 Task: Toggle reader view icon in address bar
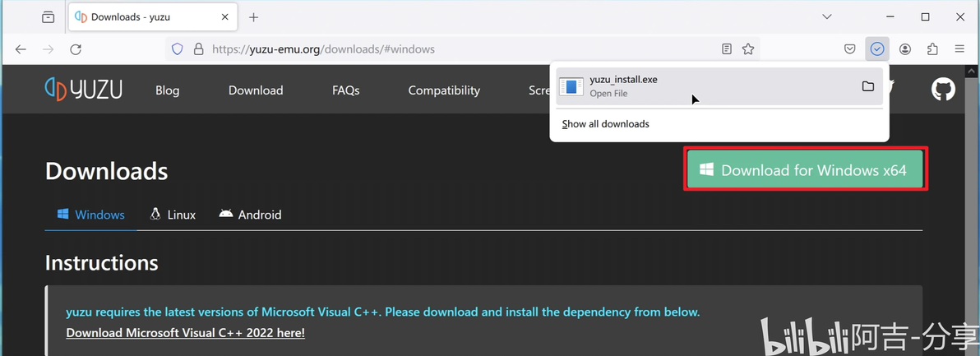[727, 49]
